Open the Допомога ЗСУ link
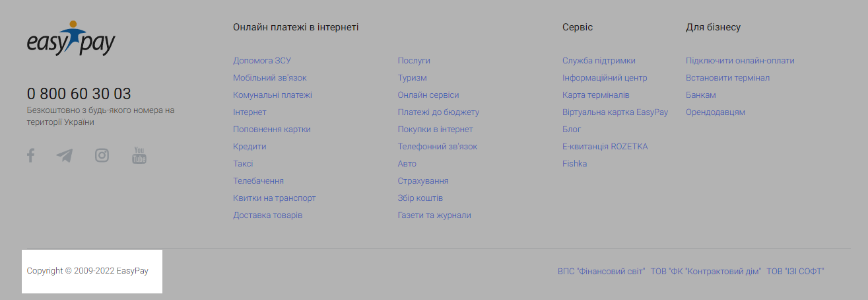The image size is (868, 300). click(x=262, y=60)
